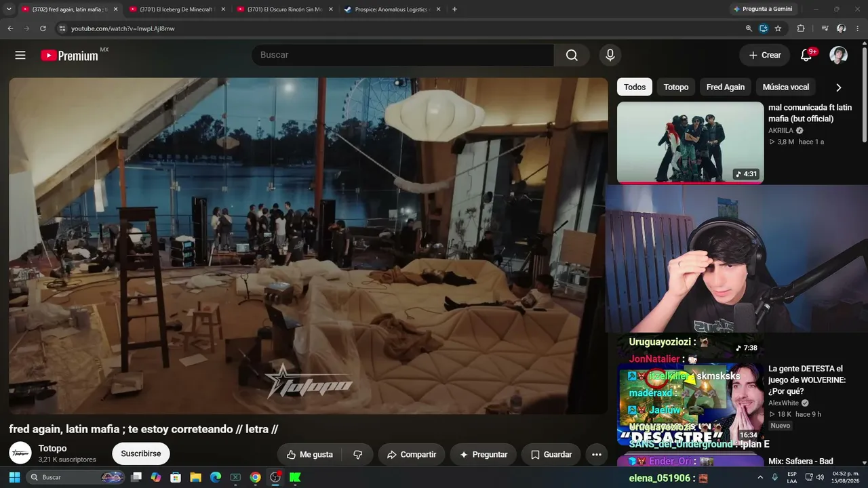This screenshot has width=868, height=488.
Task: Save video with Guardar button
Action: [x=551, y=455]
